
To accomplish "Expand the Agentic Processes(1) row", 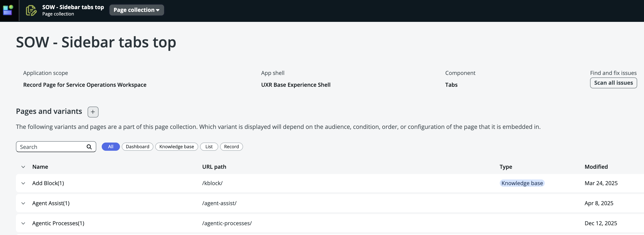I will click(x=23, y=223).
